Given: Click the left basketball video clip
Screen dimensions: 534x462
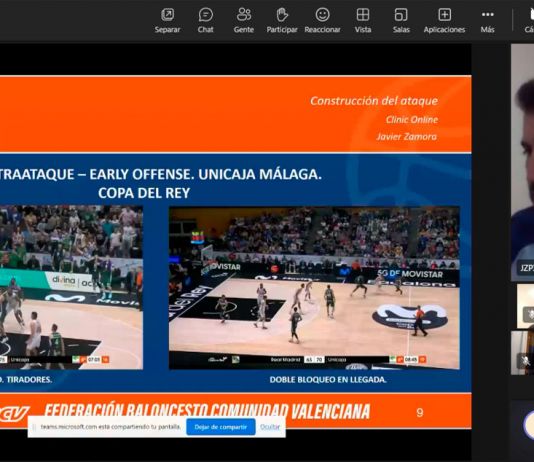Looking at the screenshot, I should click(x=71, y=287).
